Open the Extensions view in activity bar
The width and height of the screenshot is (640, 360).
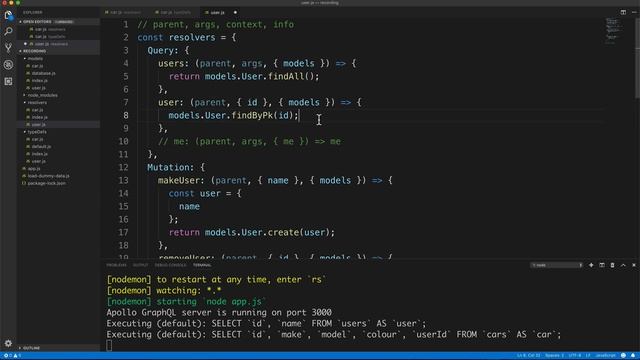click(8, 81)
